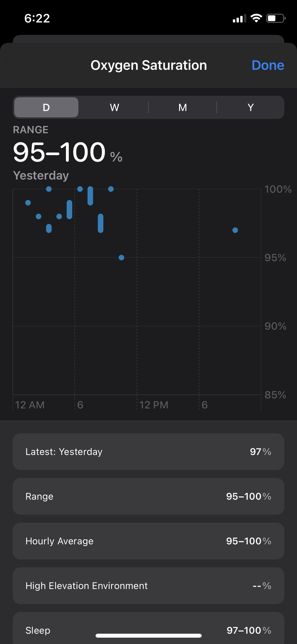The width and height of the screenshot is (297, 644).
Task: Tap the Done button
Action: click(x=268, y=65)
